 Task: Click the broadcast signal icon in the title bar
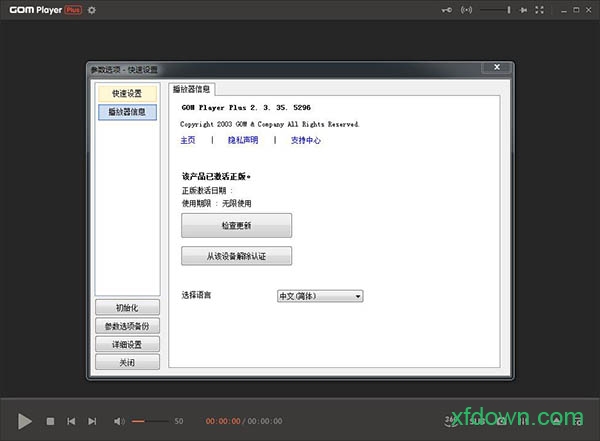click(466, 10)
